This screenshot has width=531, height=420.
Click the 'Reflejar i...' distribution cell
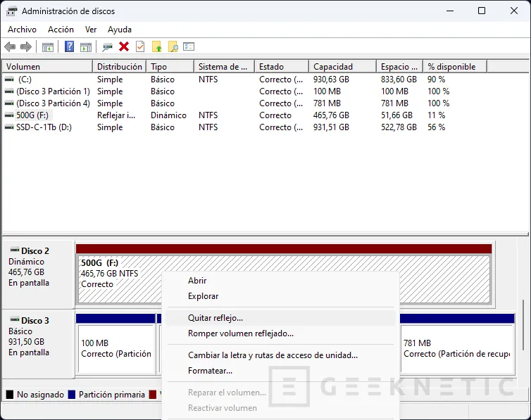[116, 115]
